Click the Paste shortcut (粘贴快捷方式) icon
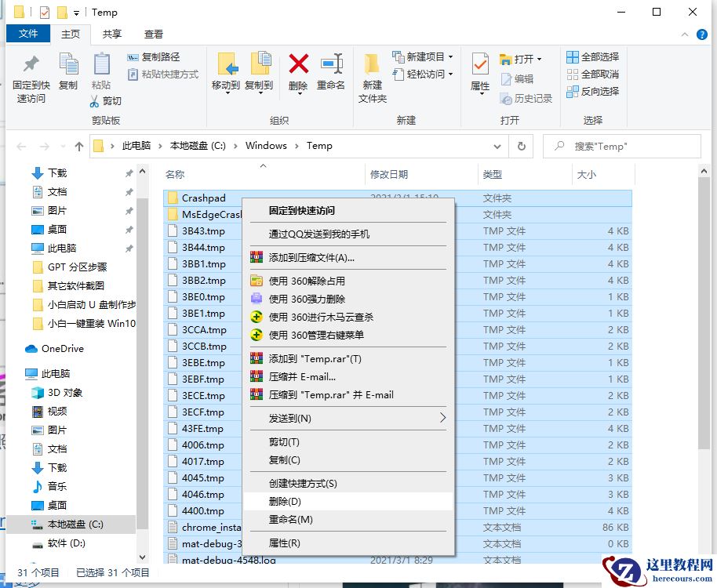This screenshot has height=588, width=717. click(x=132, y=72)
